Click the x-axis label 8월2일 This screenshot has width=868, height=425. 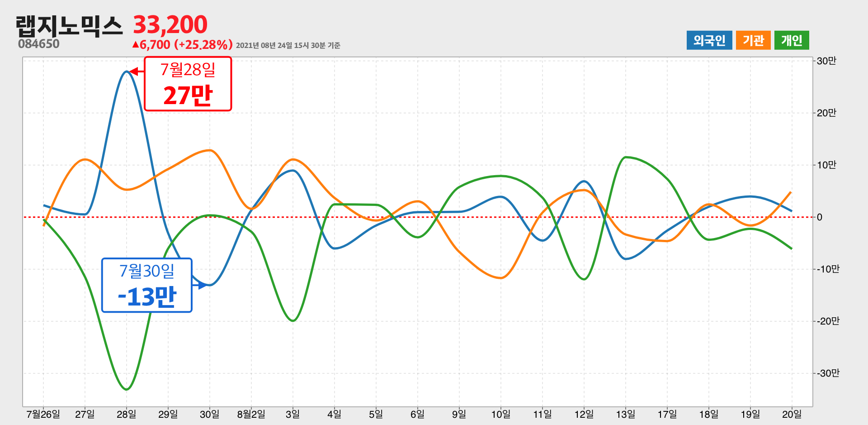coord(251,414)
